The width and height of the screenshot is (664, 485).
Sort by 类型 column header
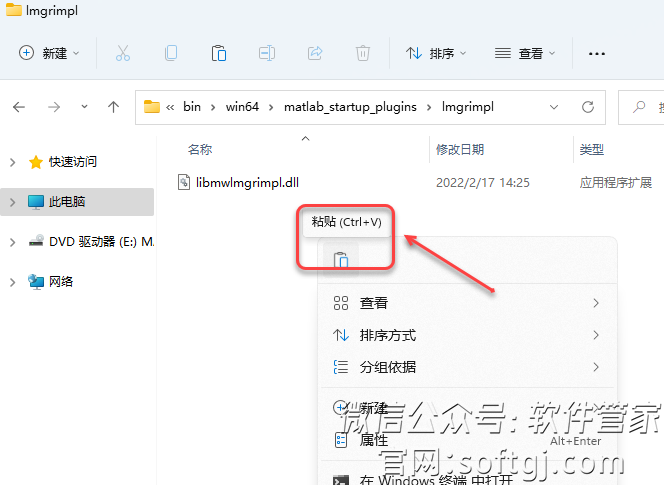pos(592,150)
